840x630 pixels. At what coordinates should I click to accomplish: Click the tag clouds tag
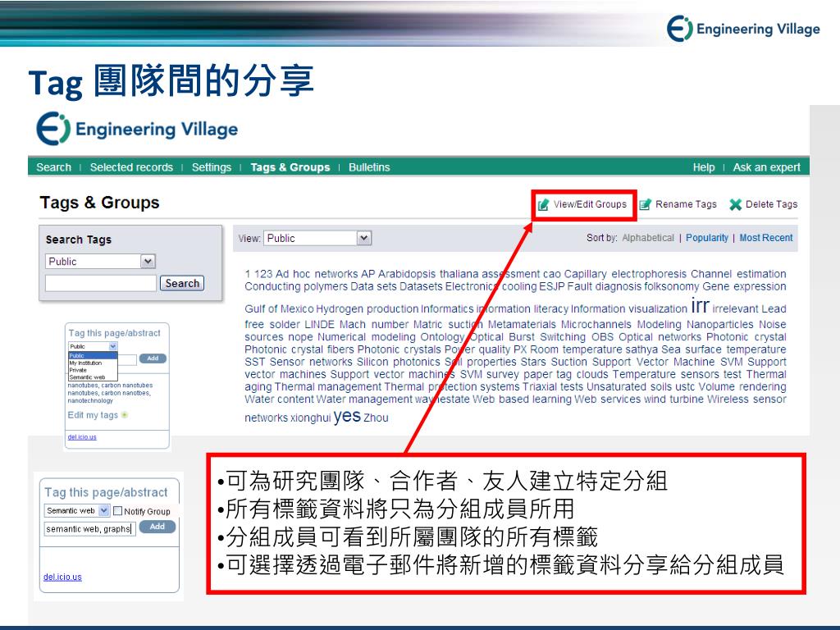tap(583, 374)
